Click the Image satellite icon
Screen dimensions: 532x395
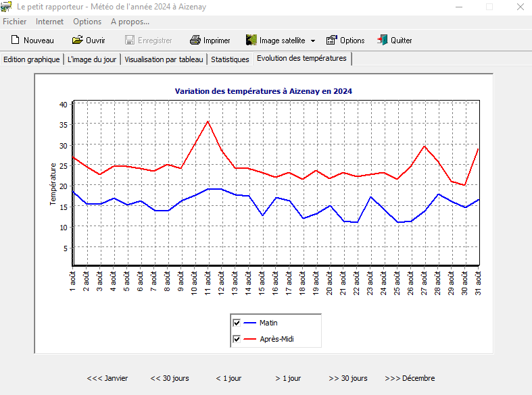coord(251,41)
